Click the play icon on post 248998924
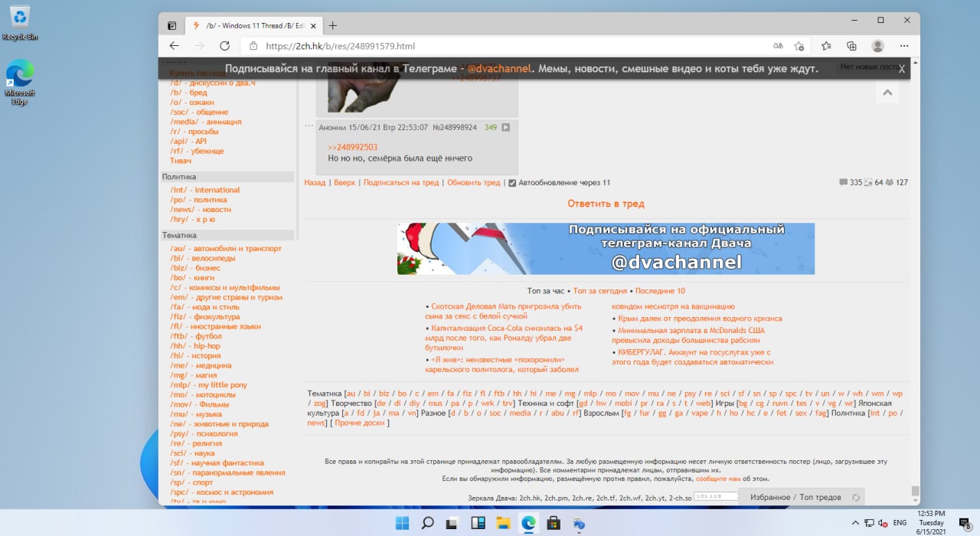980x536 pixels. coord(505,127)
